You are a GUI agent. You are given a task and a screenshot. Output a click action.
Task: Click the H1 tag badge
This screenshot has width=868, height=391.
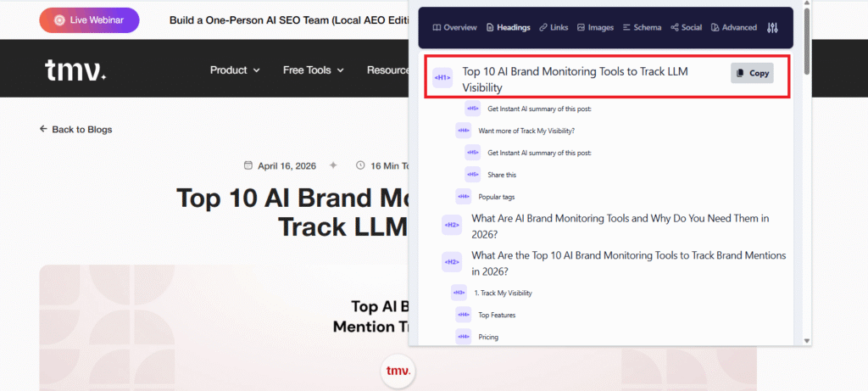pyautogui.click(x=442, y=78)
